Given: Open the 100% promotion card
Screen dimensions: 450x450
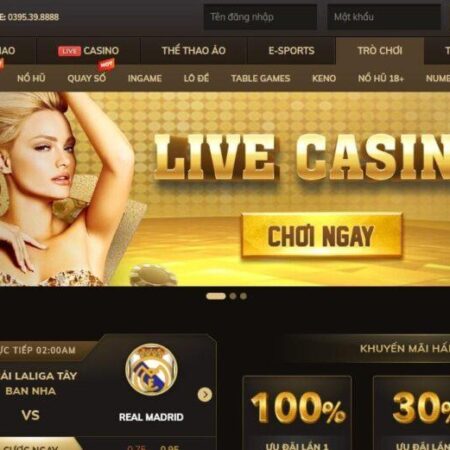Looking at the screenshot, I should click(297, 413).
